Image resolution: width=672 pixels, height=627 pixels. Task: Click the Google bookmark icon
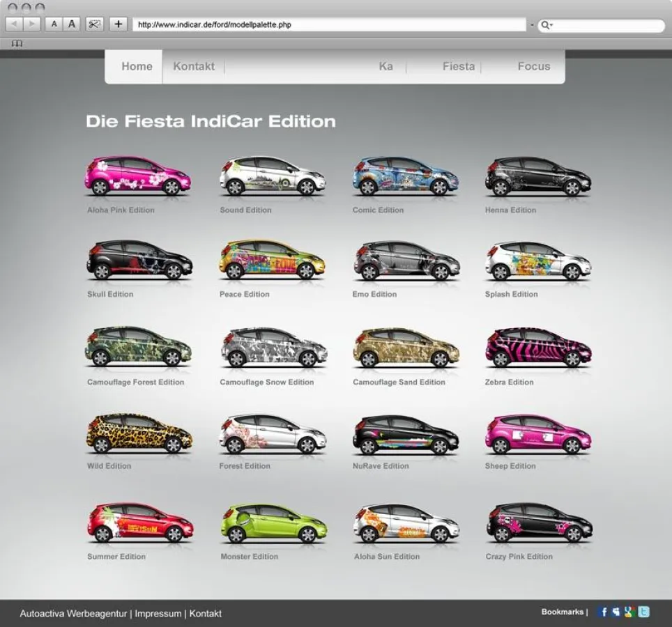[x=630, y=612]
